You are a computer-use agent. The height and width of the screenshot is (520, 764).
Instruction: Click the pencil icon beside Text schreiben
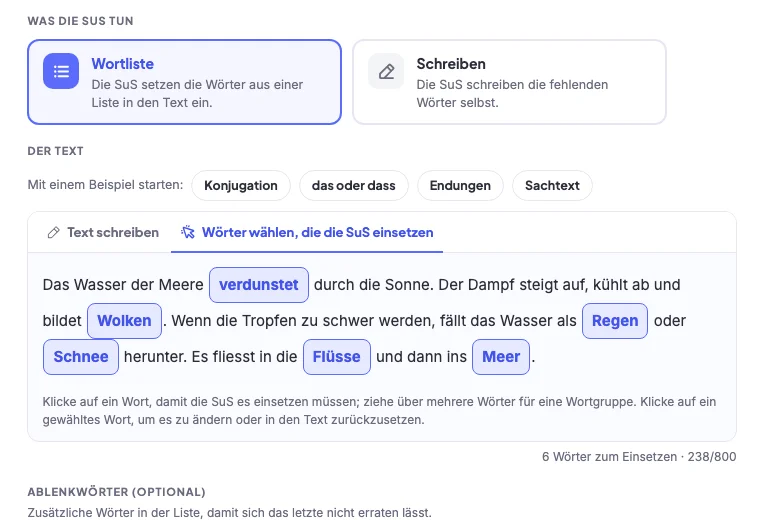pyautogui.click(x=53, y=232)
